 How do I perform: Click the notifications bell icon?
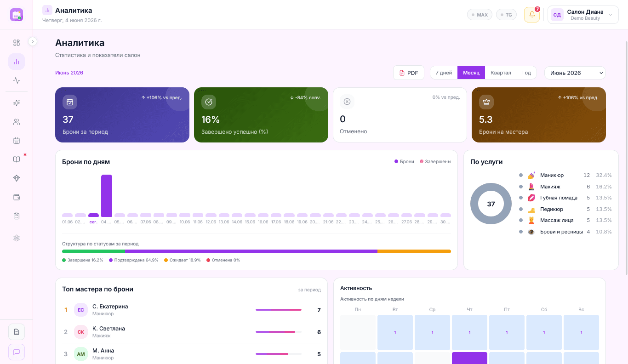pyautogui.click(x=532, y=15)
